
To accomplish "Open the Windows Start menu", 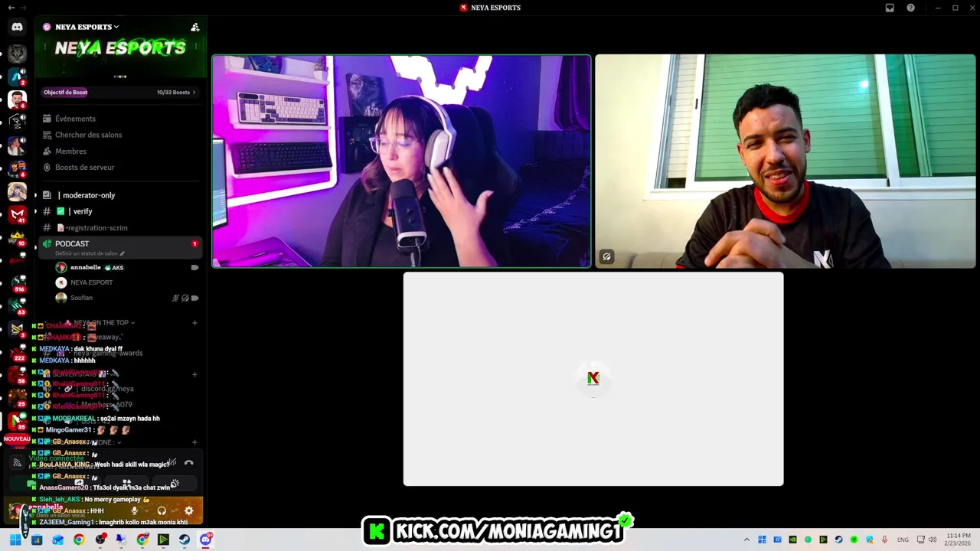I will tap(15, 540).
